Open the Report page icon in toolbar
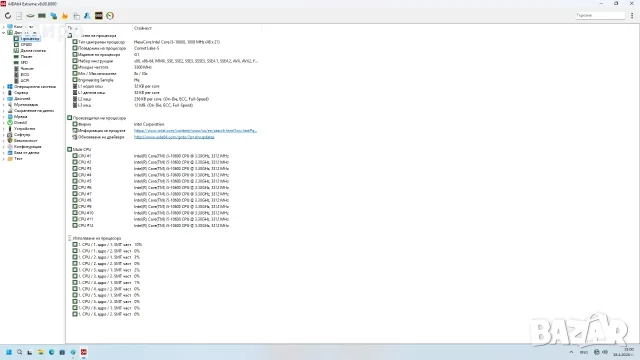Image resolution: width=640 pixels, height=360 pixels. pyautogui.click(x=19, y=16)
